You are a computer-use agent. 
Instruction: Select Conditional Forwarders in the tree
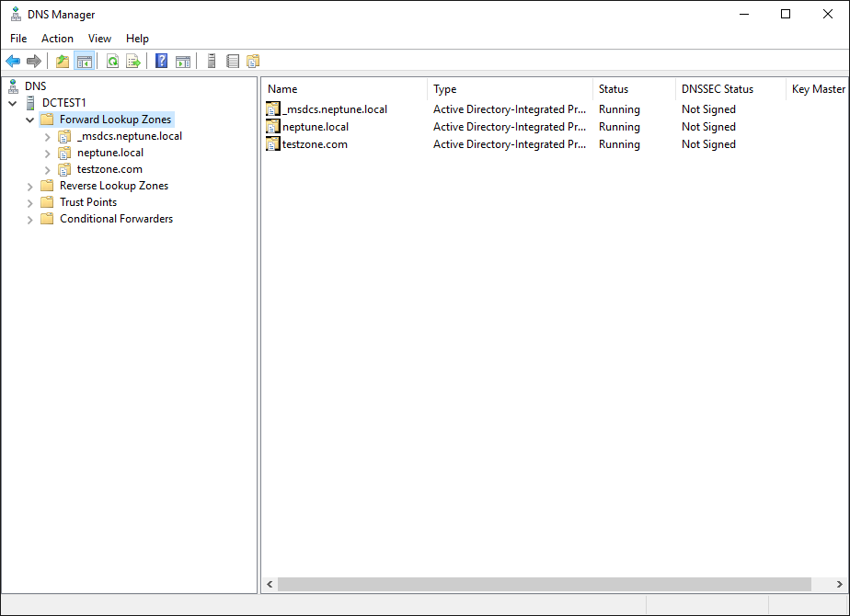[116, 219]
